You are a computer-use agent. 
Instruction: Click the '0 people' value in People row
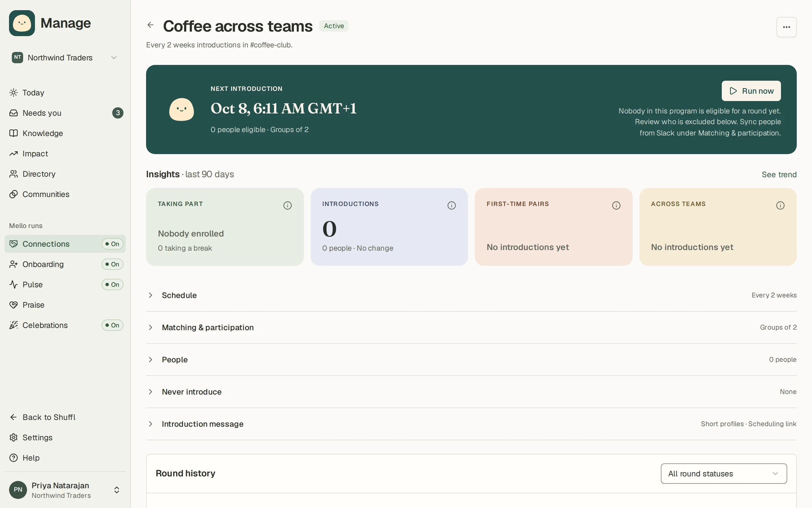pyautogui.click(x=782, y=360)
